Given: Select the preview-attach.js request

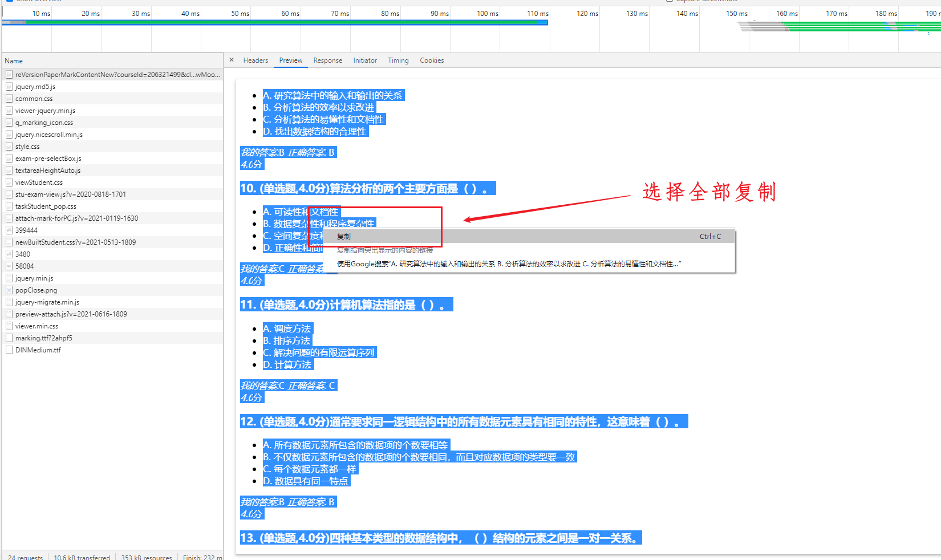Looking at the screenshot, I should (112, 314).
